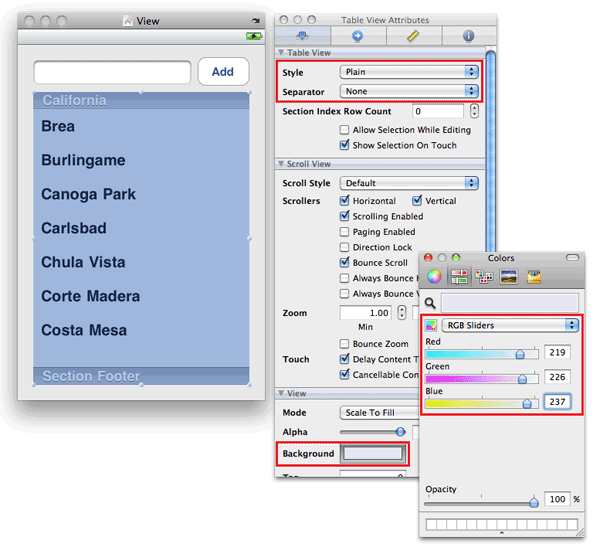The width and height of the screenshot is (600, 554).
Task: Switch to the Crayons color picker
Action: [x=533, y=277]
